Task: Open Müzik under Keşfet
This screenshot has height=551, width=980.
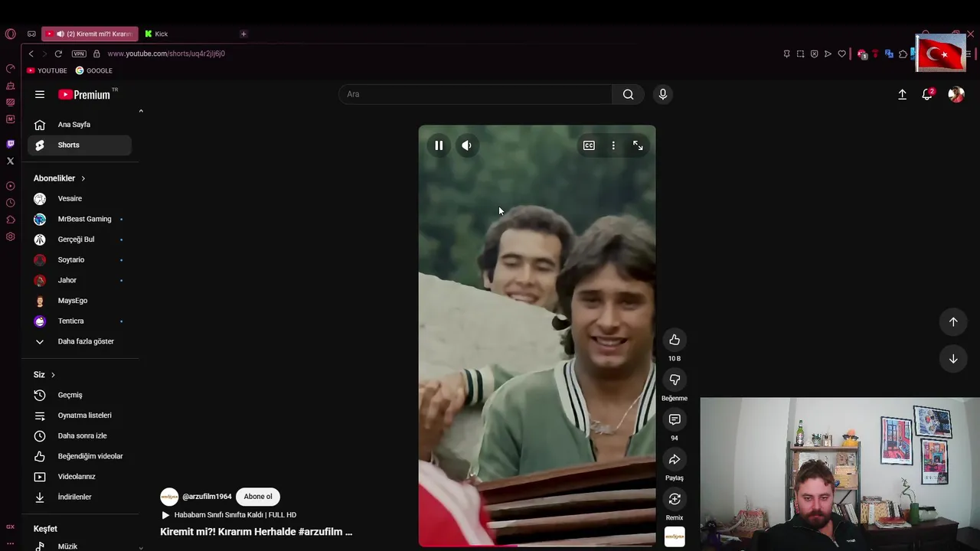Action: point(80,546)
